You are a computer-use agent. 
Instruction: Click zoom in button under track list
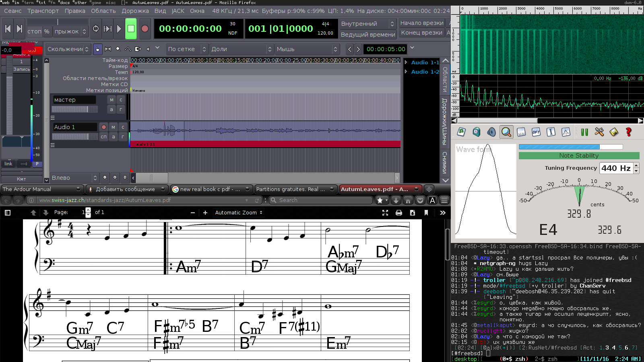(x=115, y=177)
